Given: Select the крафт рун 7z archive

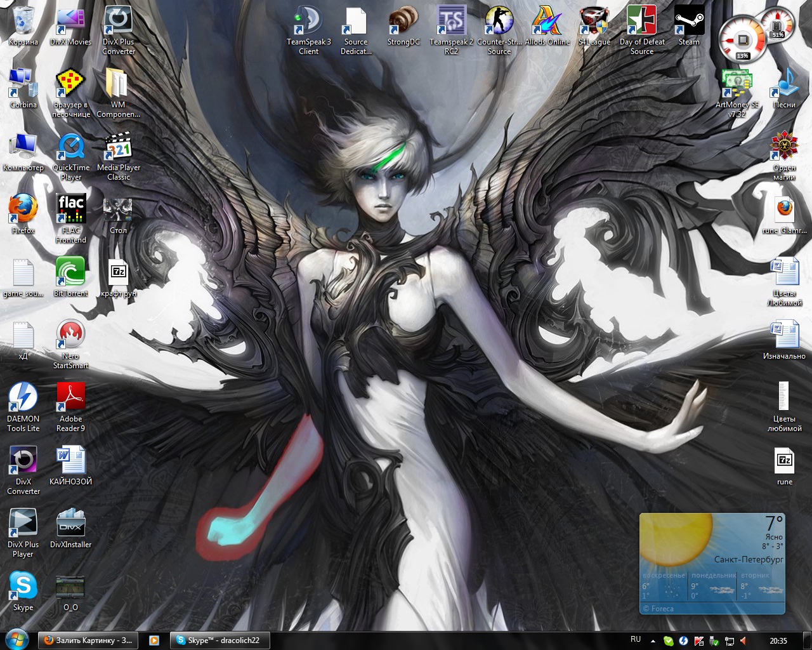Looking at the screenshot, I should coord(119,277).
